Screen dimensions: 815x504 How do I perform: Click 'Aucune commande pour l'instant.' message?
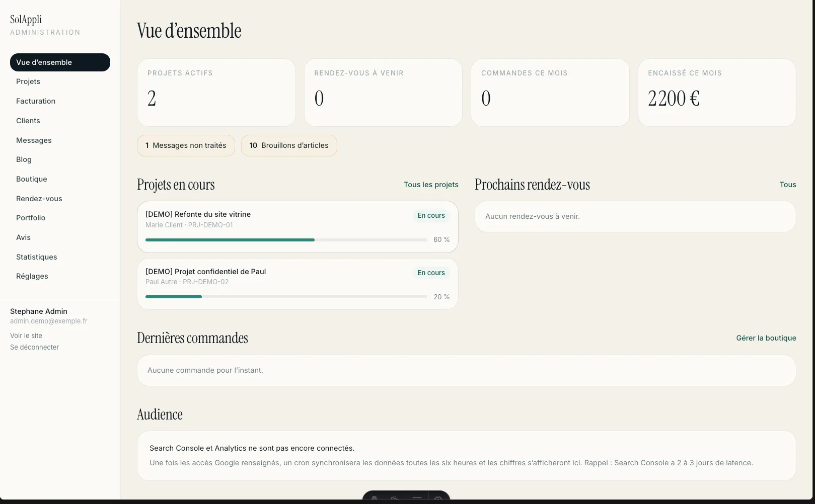[205, 370]
